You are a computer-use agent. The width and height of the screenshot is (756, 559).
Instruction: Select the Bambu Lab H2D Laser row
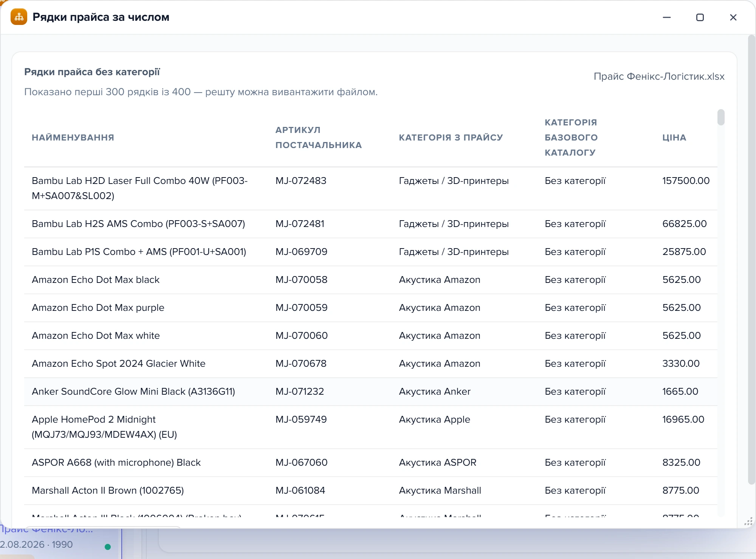click(371, 188)
